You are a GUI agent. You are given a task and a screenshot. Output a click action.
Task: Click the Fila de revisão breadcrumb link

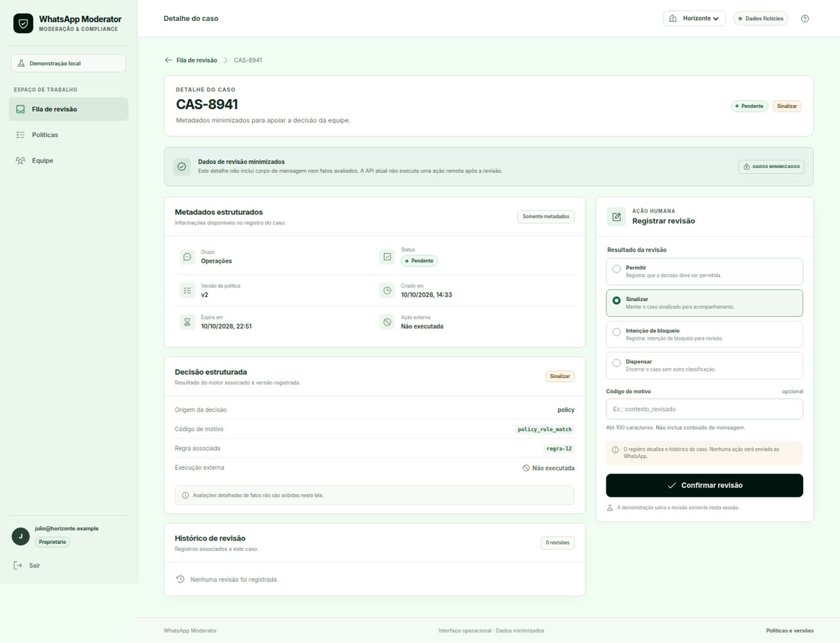point(196,60)
